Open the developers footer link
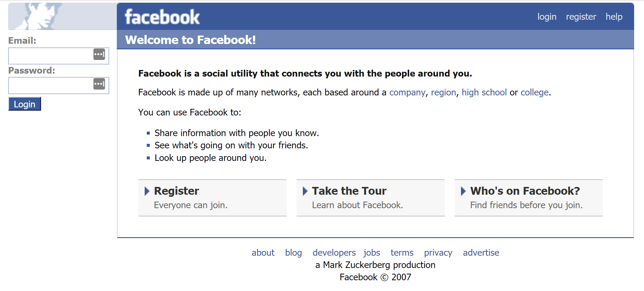 coord(334,253)
